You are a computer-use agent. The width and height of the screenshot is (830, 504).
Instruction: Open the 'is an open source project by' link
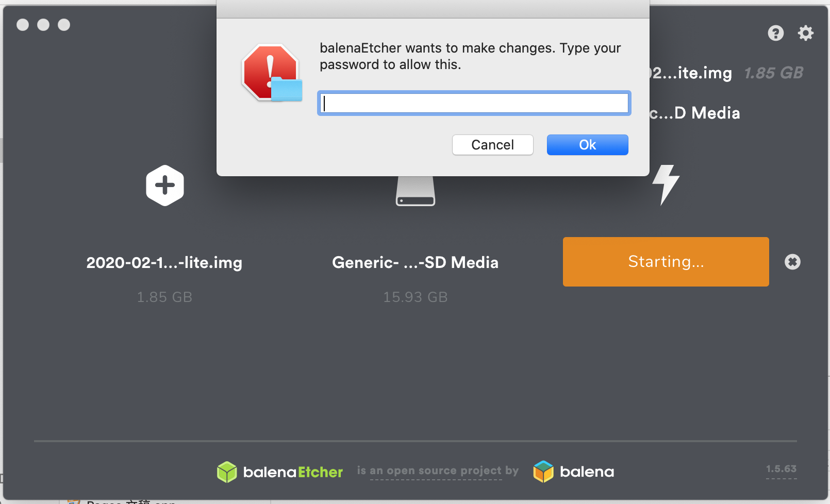click(x=437, y=471)
